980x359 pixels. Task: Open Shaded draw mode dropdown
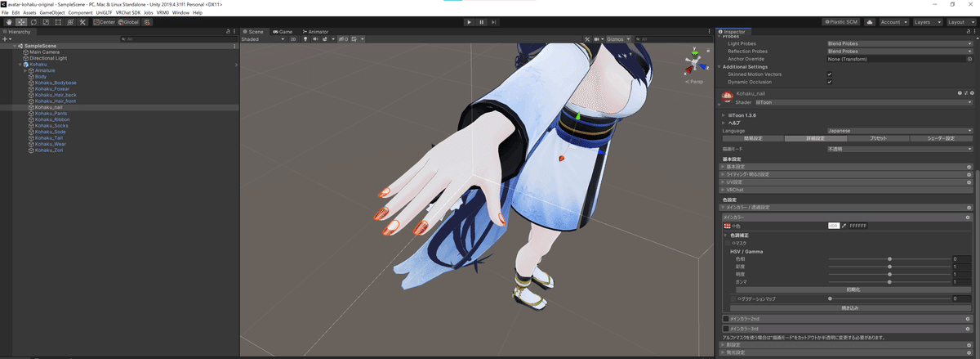pyautogui.click(x=261, y=38)
